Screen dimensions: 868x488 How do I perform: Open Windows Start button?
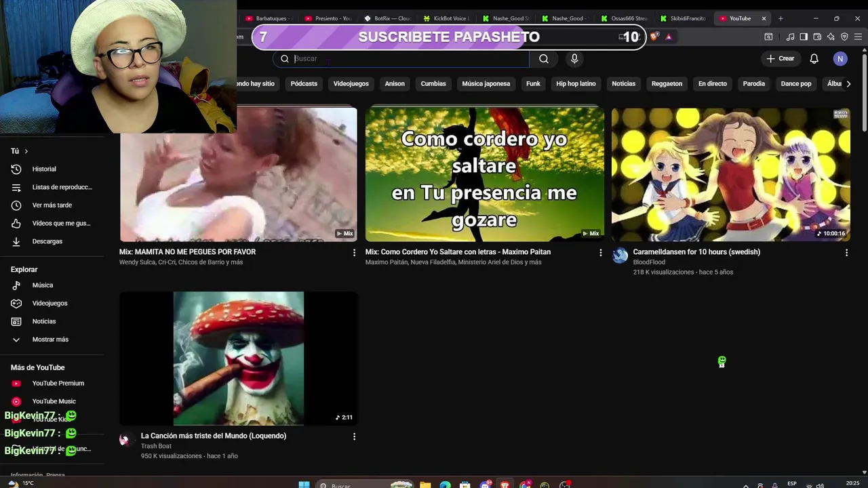tap(304, 485)
